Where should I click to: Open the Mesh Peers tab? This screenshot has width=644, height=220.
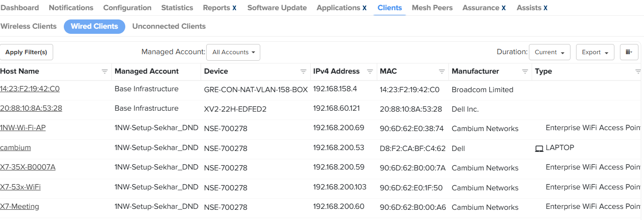[x=432, y=8]
